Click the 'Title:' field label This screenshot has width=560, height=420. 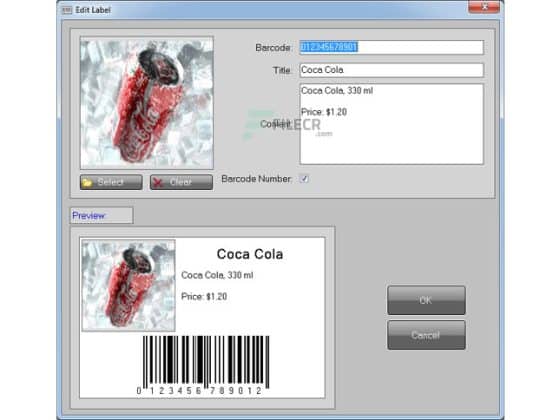(282, 70)
